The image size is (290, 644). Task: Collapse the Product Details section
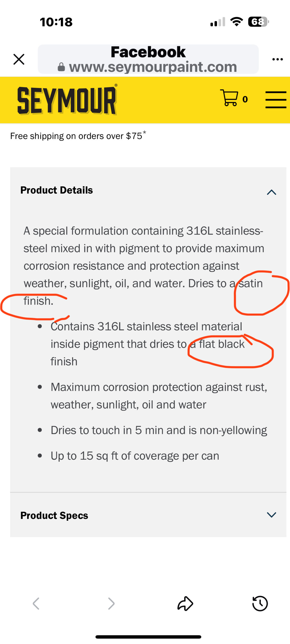[x=271, y=192]
